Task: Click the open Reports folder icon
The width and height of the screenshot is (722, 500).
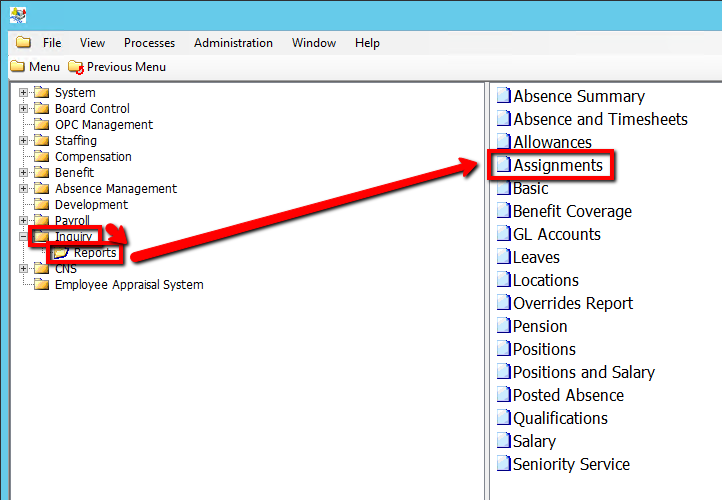Action: (x=61, y=253)
